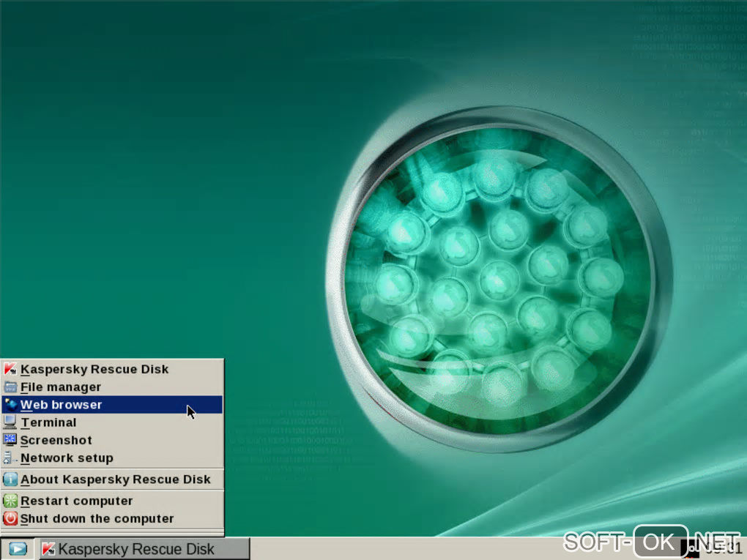Open Network setup
Screen dimensions: 747x560
coord(112,458)
